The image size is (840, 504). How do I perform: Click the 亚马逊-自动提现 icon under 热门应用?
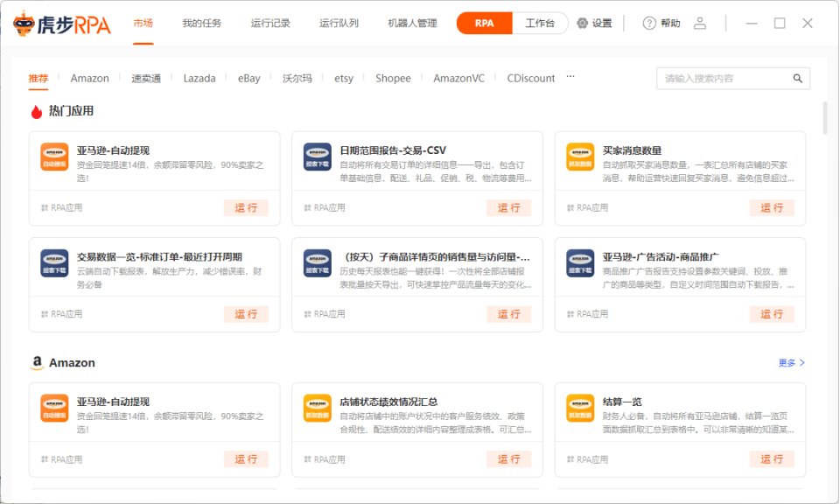pos(54,157)
